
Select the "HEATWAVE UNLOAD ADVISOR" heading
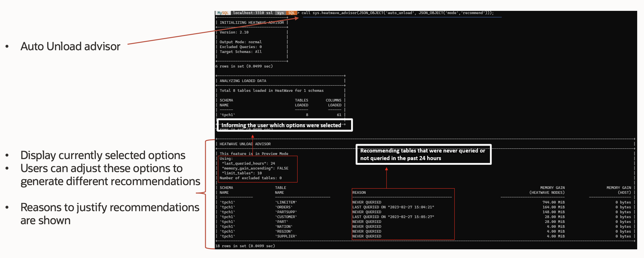245,144
